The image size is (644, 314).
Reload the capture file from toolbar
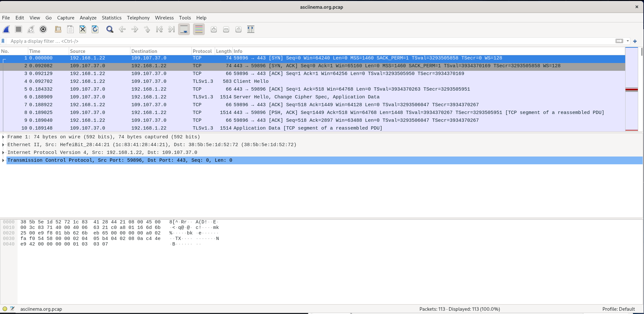tap(95, 30)
